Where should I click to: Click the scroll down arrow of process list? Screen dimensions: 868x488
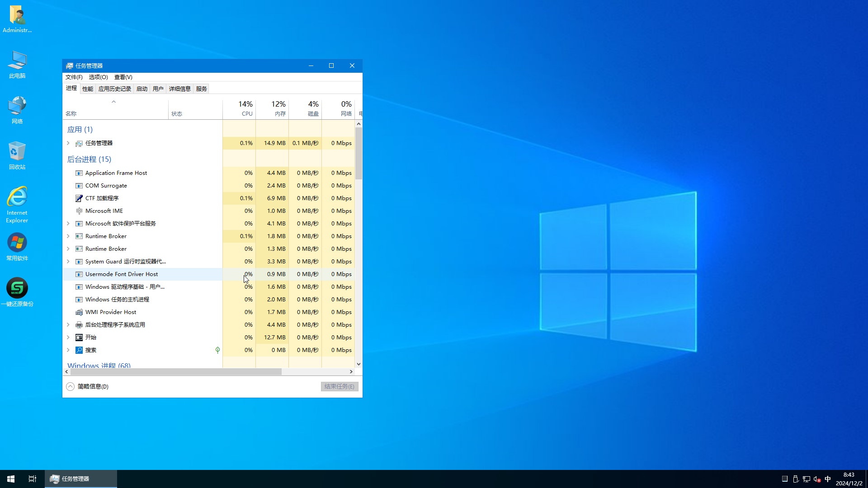click(359, 364)
